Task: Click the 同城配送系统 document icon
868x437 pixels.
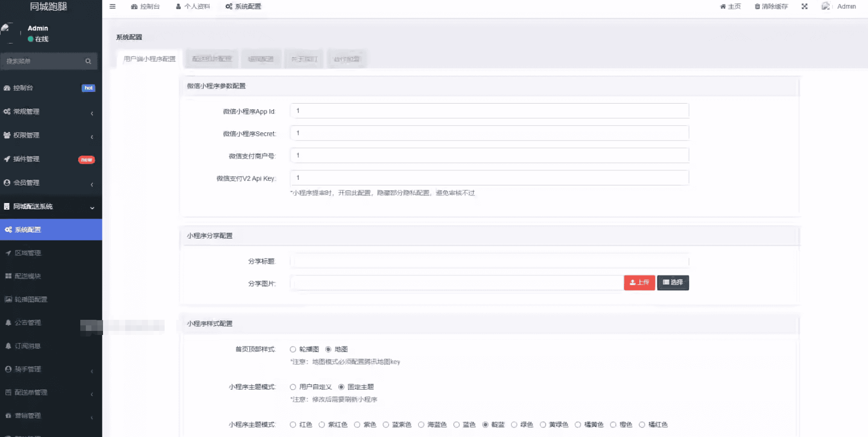Action: pyautogui.click(x=7, y=207)
